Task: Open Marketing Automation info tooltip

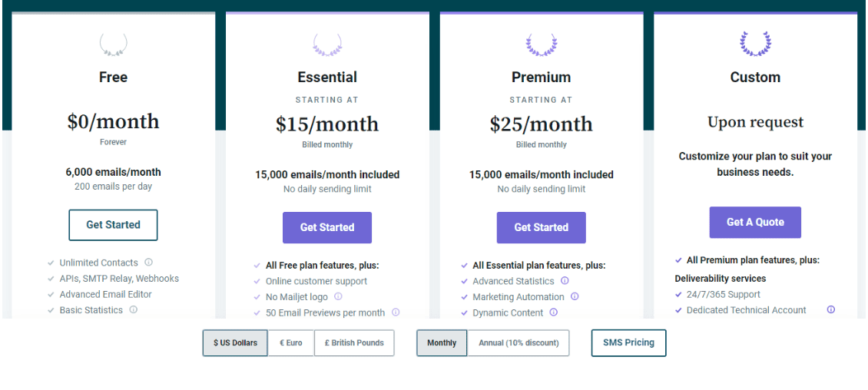Action: 575,296
